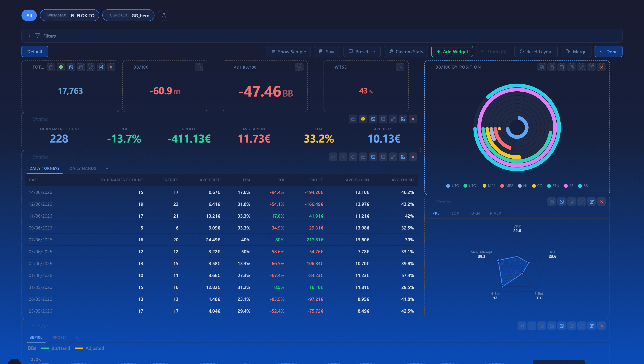The height and width of the screenshot is (364, 644).
Task: Open the WTSD widget options menu
Action: click(x=400, y=67)
